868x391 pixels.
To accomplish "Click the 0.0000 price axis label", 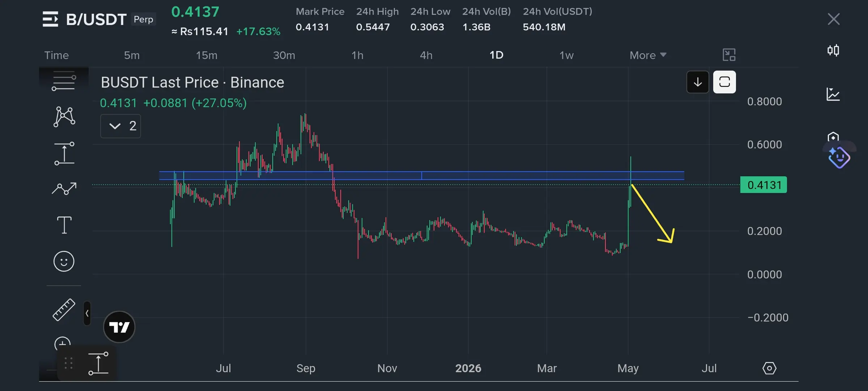I will 765,275.
